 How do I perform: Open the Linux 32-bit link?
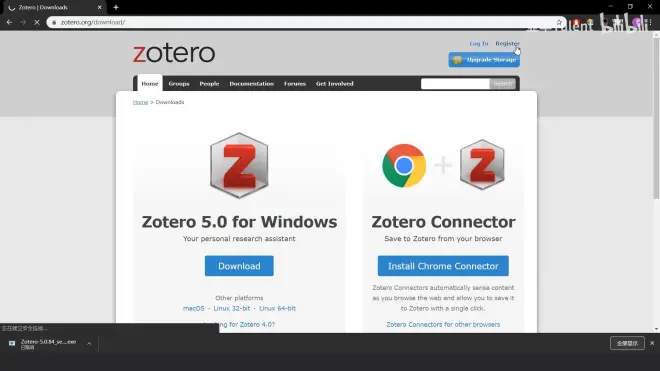tap(232, 308)
